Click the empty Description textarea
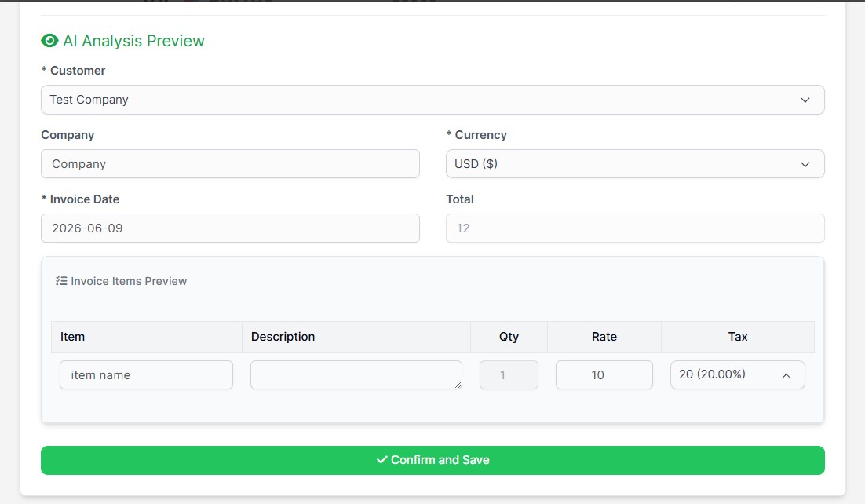The height and width of the screenshot is (504, 865). 356,374
